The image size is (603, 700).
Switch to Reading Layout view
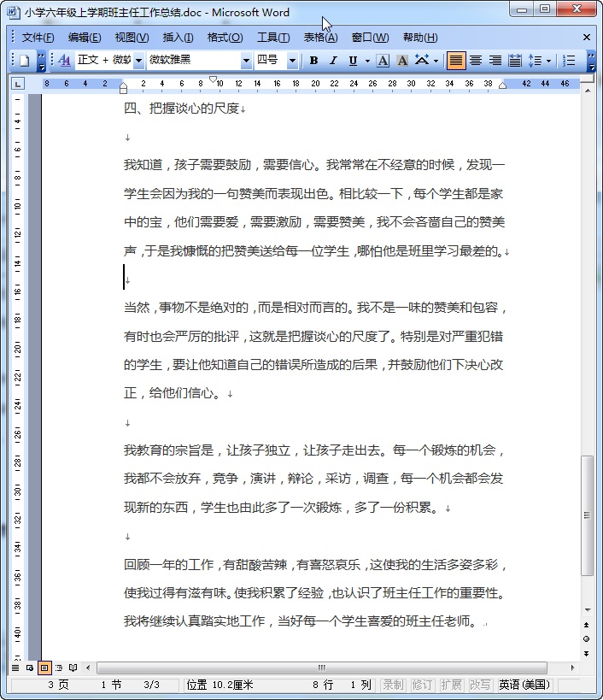tap(73, 668)
